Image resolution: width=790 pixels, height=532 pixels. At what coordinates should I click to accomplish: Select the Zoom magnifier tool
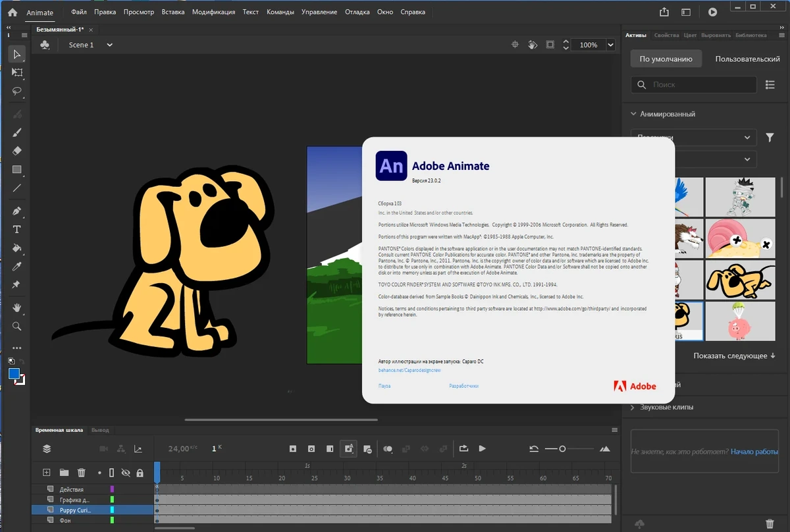click(x=17, y=326)
